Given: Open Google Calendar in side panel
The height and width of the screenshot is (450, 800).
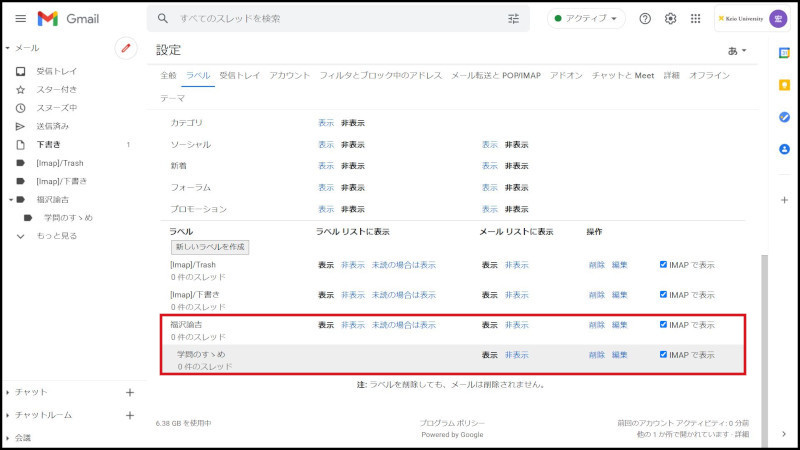Looking at the screenshot, I should click(784, 52).
